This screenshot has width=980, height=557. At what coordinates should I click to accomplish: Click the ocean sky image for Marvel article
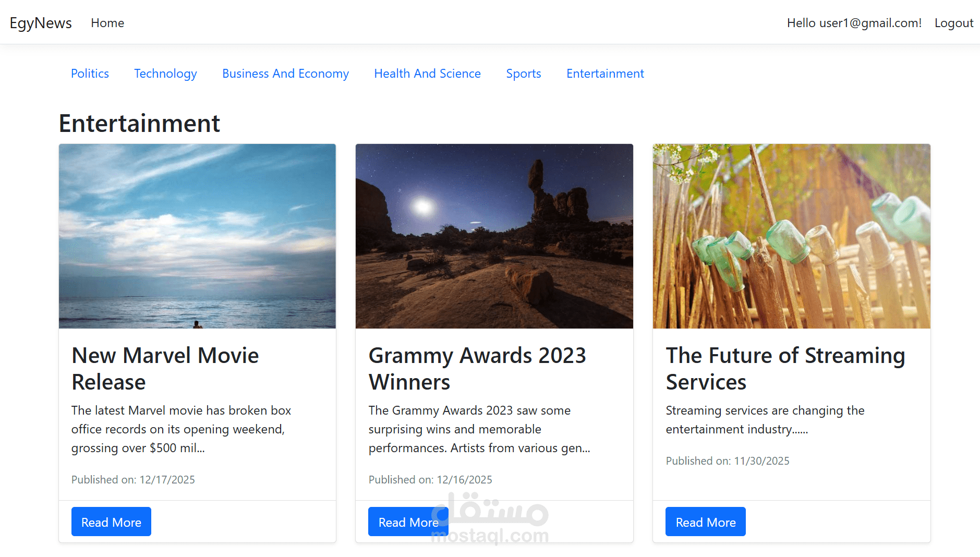click(x=197, y=236)
